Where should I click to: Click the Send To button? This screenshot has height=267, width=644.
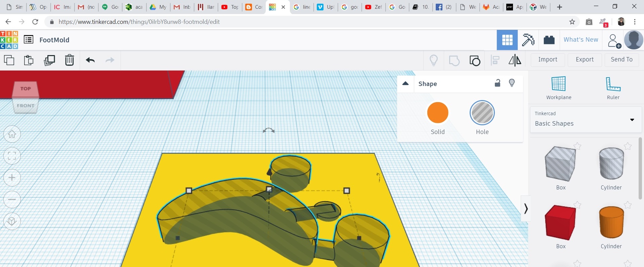tap(621, 59)
